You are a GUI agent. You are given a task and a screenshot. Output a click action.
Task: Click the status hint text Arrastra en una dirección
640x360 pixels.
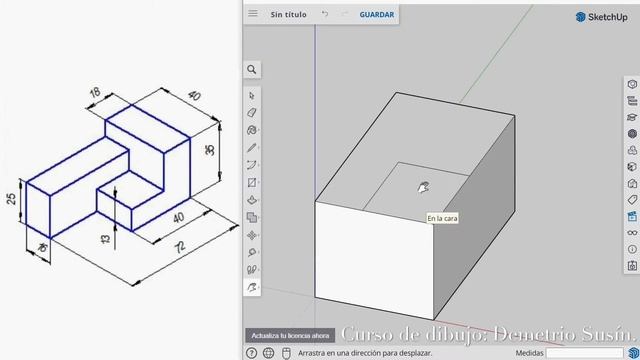point(364,353)
